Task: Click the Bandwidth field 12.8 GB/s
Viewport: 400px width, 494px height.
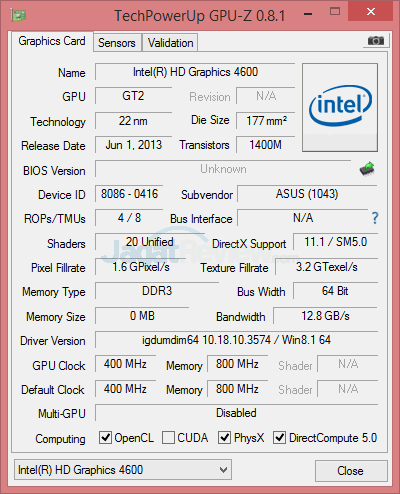Action: click(325, 316)
